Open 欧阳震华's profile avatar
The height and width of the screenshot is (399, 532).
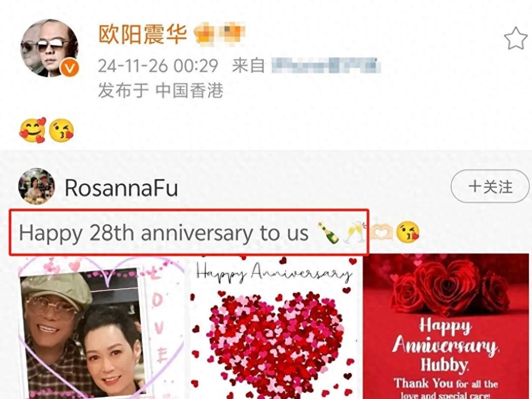click(49, 48)
